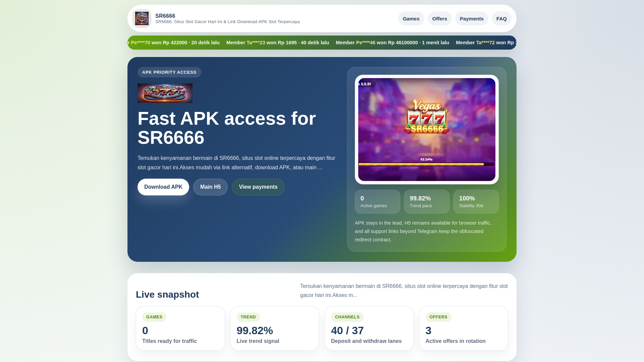
Task: Click the View payments button
Action: click(258, 187)
